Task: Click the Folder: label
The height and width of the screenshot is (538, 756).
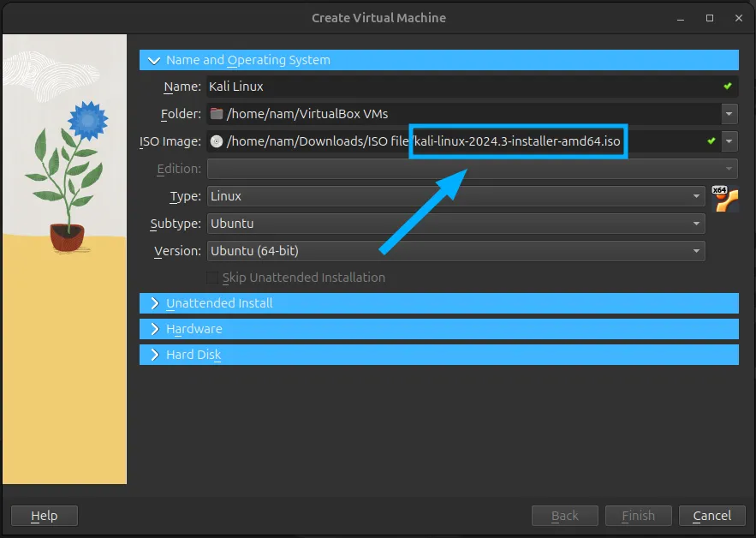Action: pyautogui.click(x=181, y=114)
